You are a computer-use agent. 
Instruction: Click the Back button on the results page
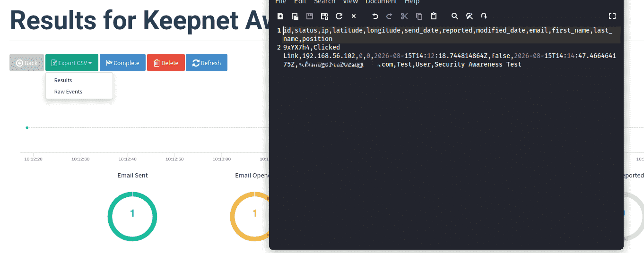(x=27, y=63)
